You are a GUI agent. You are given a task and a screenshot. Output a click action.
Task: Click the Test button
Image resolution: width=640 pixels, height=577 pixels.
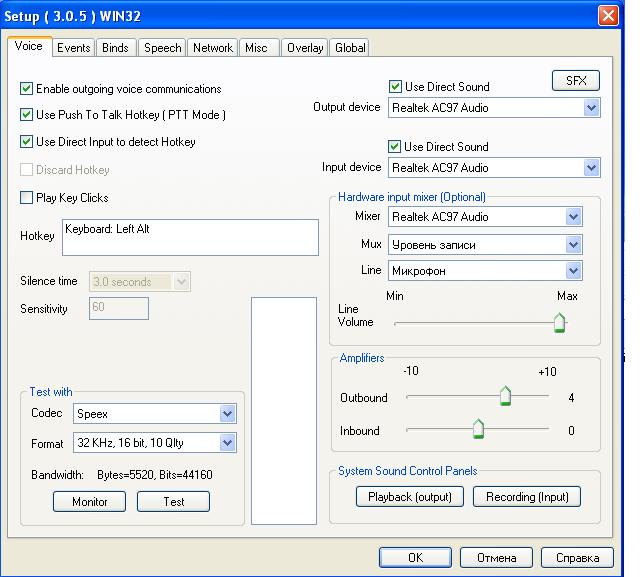173,501
